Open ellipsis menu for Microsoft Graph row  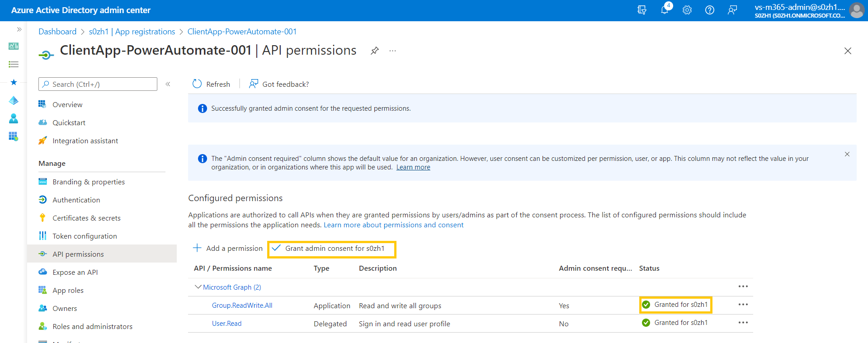[x=743, y=287]
